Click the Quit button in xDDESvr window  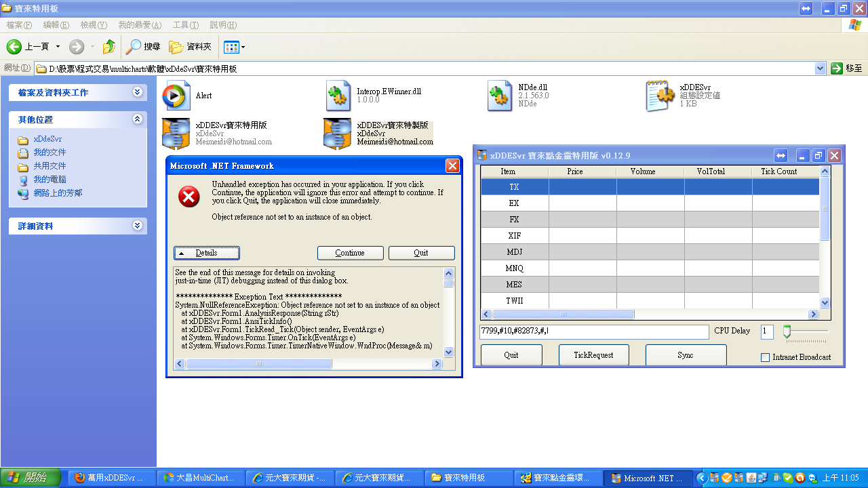pyautogui.click(x=511, y=355)
